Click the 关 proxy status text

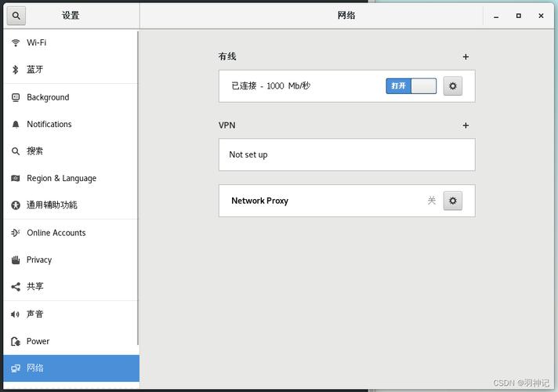pos(432,201)
